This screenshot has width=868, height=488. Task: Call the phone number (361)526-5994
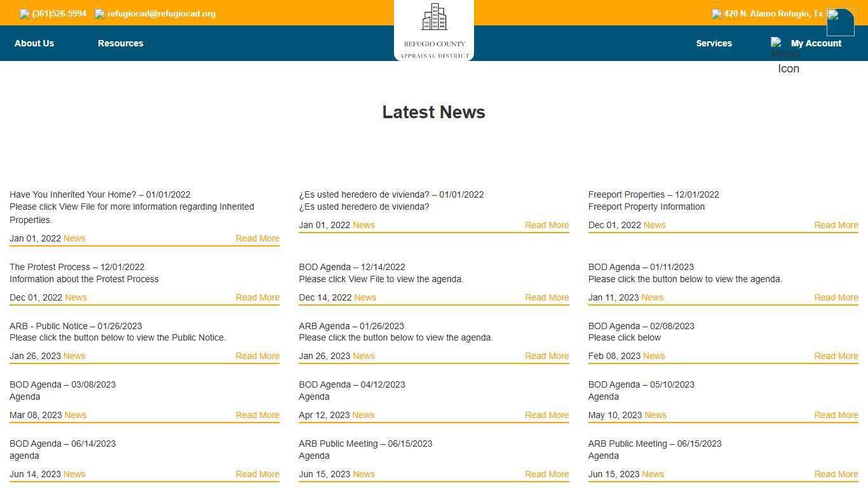[x=59, y=14]
